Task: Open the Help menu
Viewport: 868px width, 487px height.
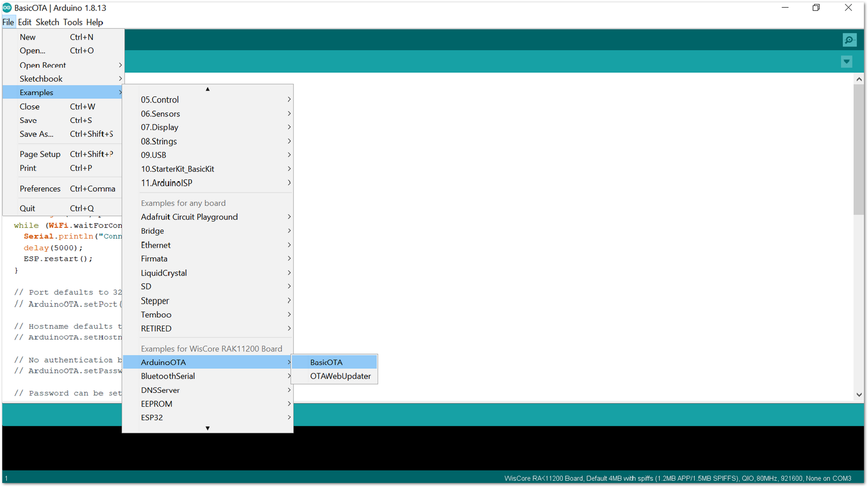Action: pos(94,22)
